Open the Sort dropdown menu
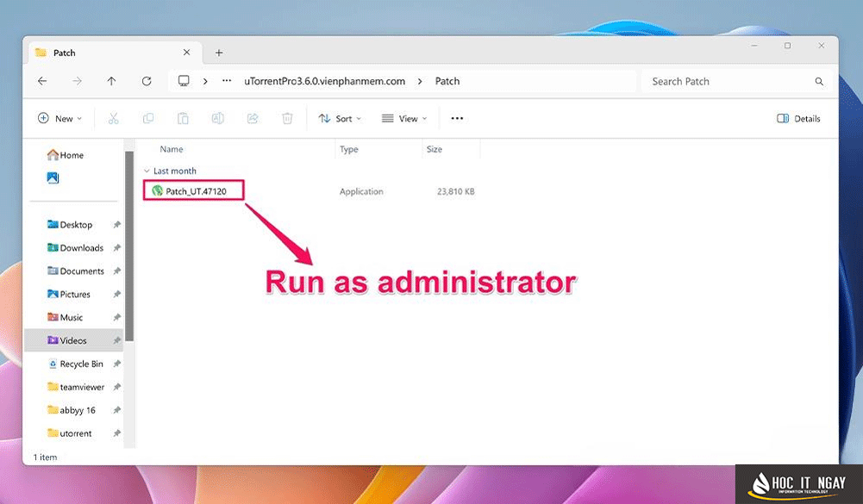This screenshot has width=863, height=504. coord(341,118)
